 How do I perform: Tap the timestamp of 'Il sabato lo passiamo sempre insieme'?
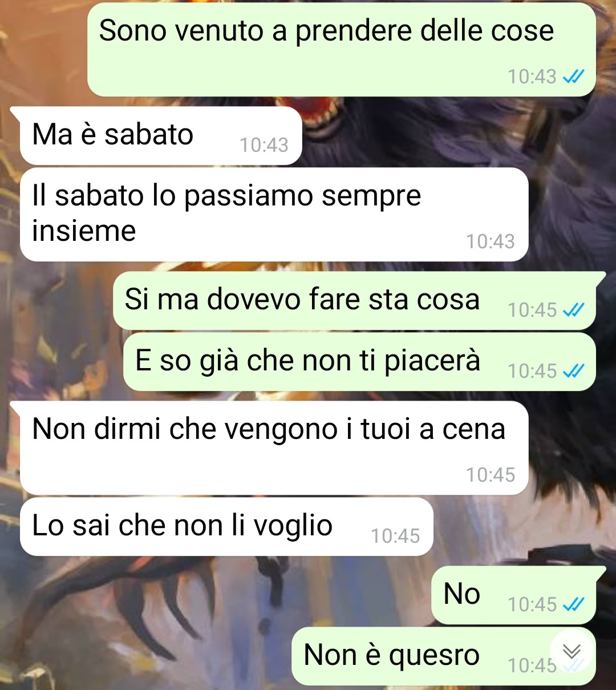click(491, 241)
